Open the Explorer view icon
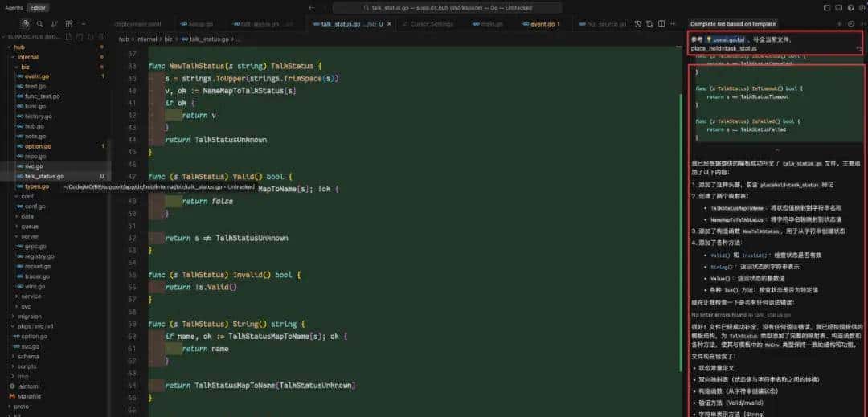The height and width of the screenshot is (417, 868). coord(25,25)
